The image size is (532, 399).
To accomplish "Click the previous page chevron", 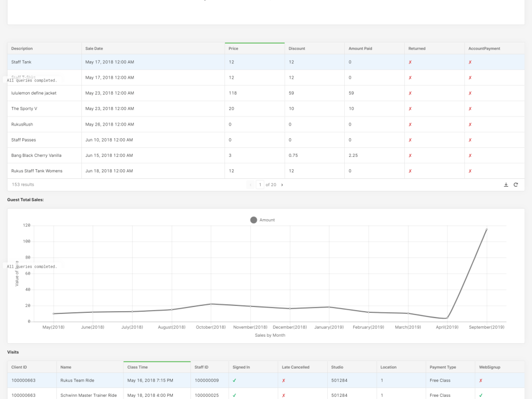I will pos(251,185).
